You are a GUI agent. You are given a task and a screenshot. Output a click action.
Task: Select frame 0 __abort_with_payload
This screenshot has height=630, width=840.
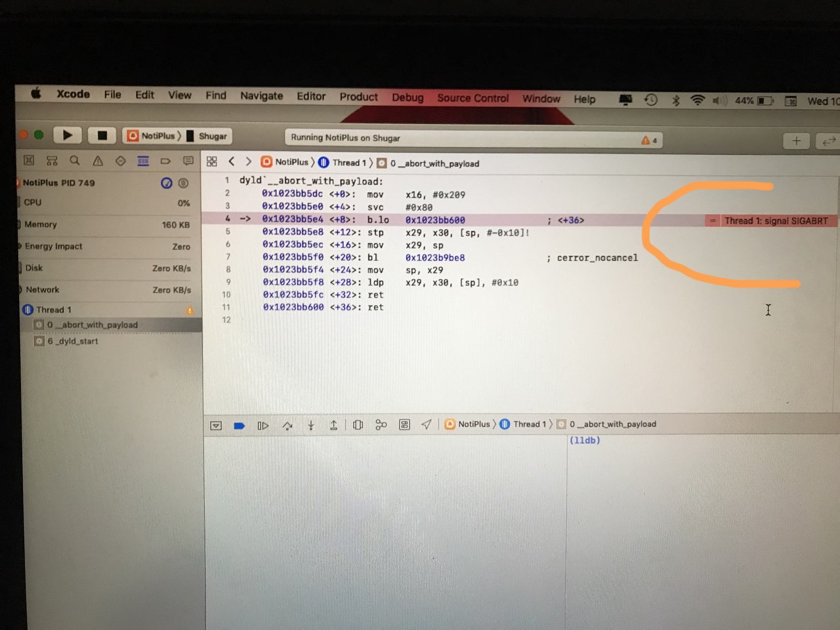pos(112,325)
